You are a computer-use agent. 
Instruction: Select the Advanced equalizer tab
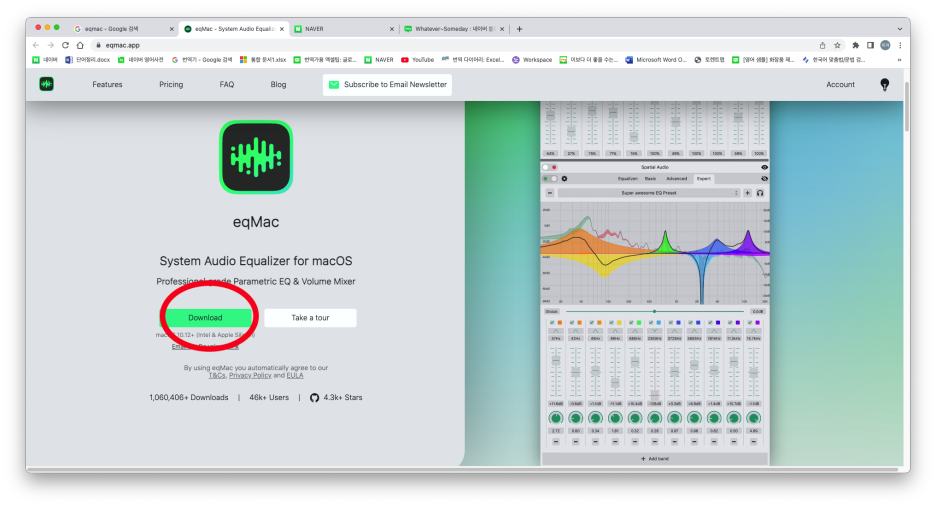click(677, 179)
